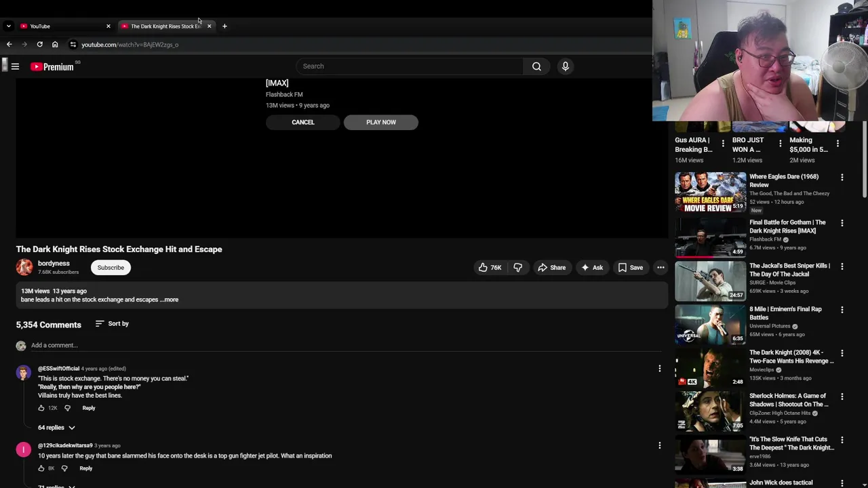Open menu for Where Eagles Dare video

pos(842,178)
